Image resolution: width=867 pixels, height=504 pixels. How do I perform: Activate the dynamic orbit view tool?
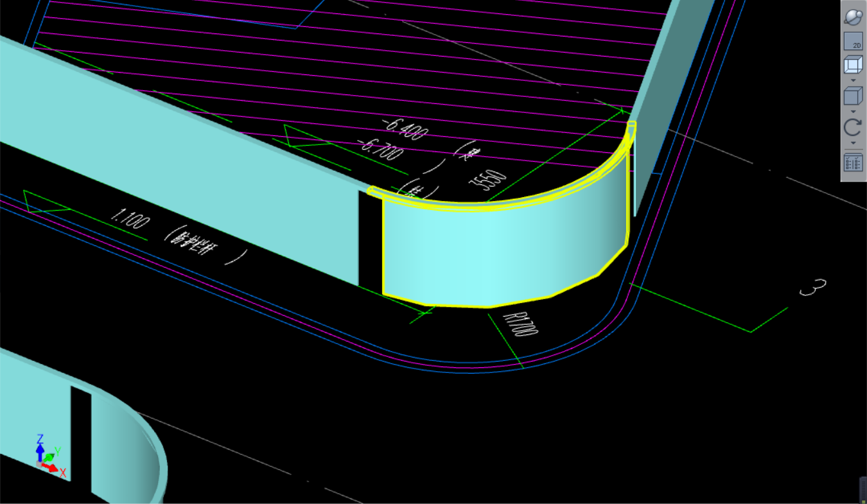pyautogui.click(x=853, y=17)
